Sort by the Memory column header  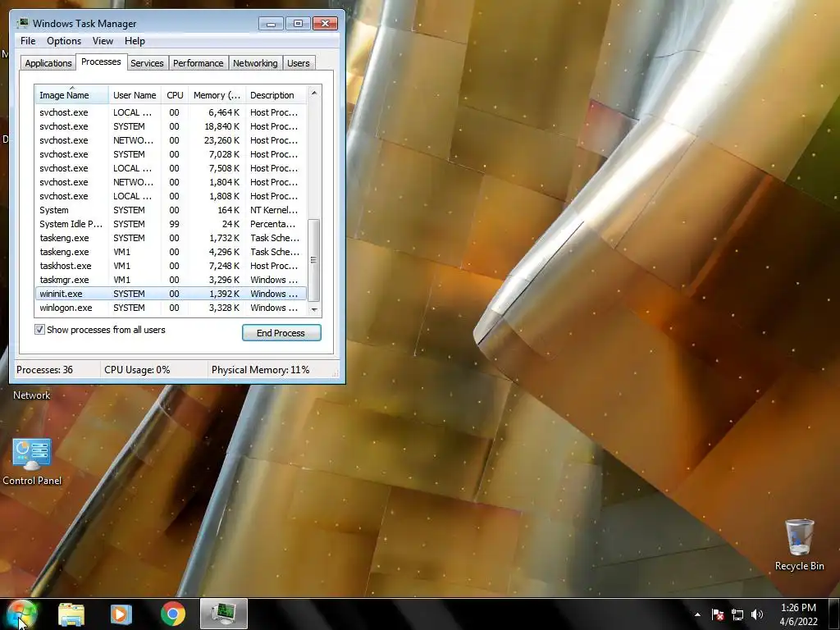[217, 95]
